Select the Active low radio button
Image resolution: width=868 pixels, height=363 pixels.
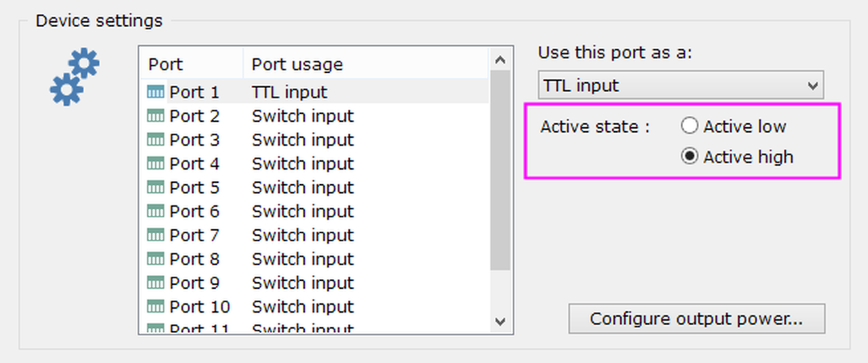pos(690,126)
